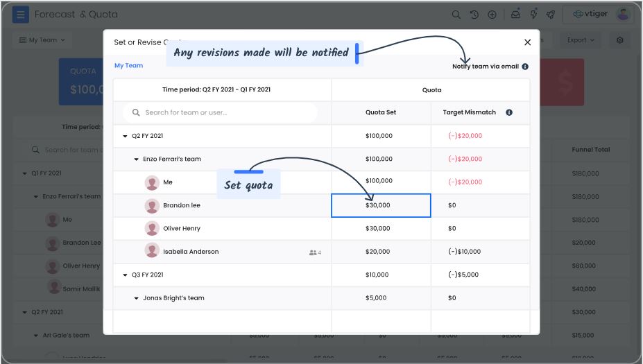Open the recent history clock icon
The width and height of the screenshot is (643, 364).
(x=474, y=15)
